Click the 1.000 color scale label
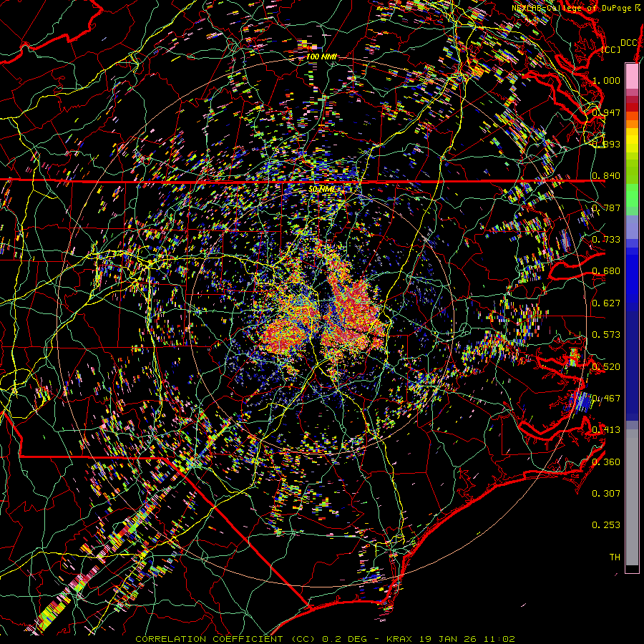The image size is (644, 644). (606, 80)
